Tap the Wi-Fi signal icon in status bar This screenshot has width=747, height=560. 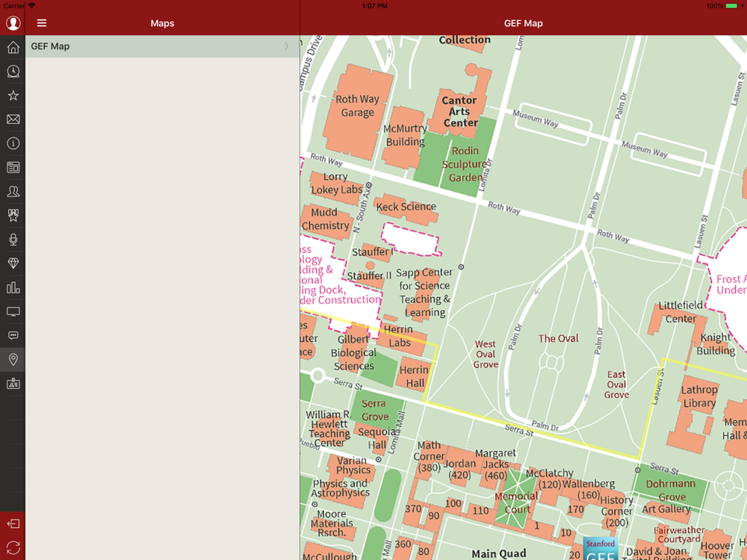[31, 6]
